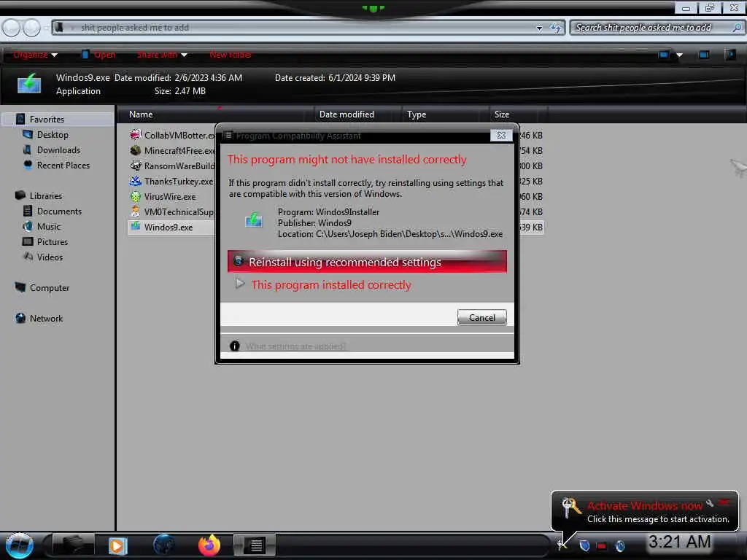Click the change view icon
747x560 pixels.
(664, 55)
